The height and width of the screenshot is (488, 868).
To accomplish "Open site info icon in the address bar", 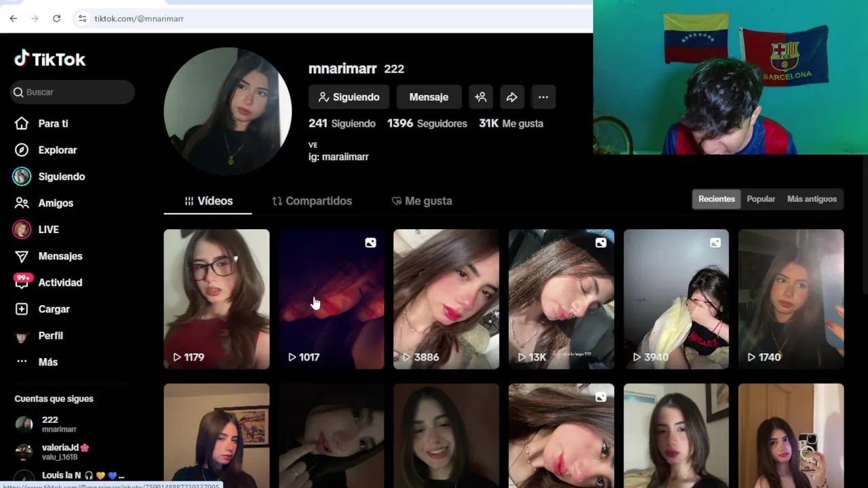I will coord(82,18).
